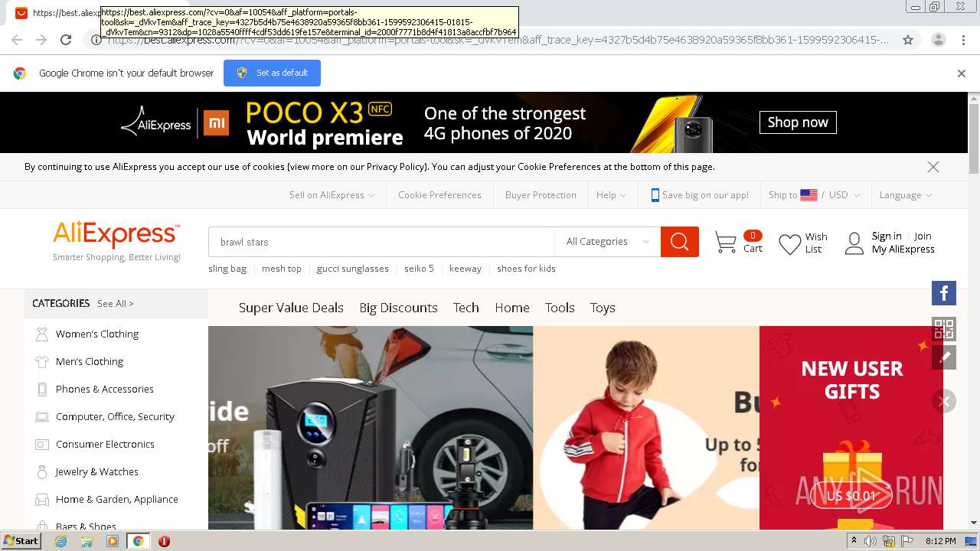Open the QR code icon

click(944, 329)
